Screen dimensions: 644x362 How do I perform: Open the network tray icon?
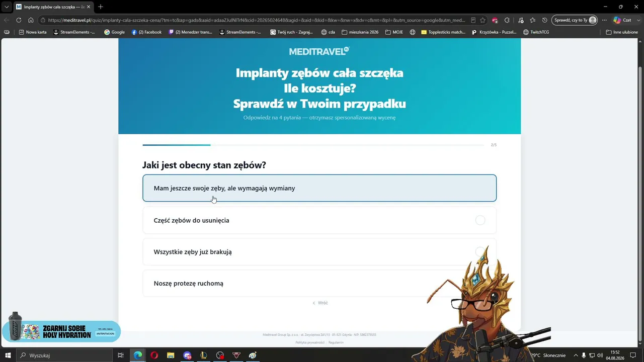coord(592,355)
